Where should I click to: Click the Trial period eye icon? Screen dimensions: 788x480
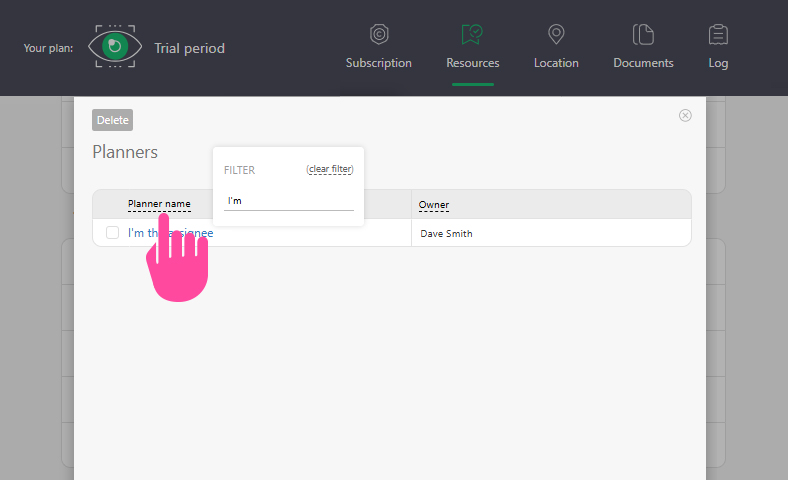click(x=115, y=46)
